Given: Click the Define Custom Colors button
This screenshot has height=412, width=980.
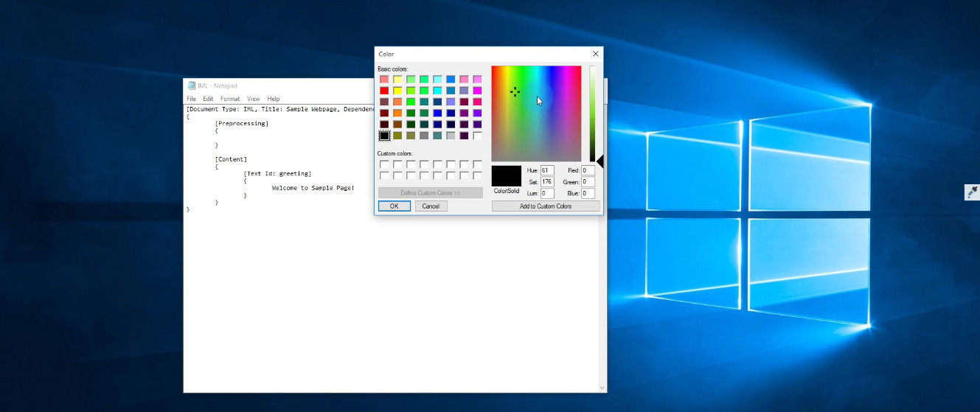Looking at the screenshot, I should pyautogui.click(x=431, y=193).
